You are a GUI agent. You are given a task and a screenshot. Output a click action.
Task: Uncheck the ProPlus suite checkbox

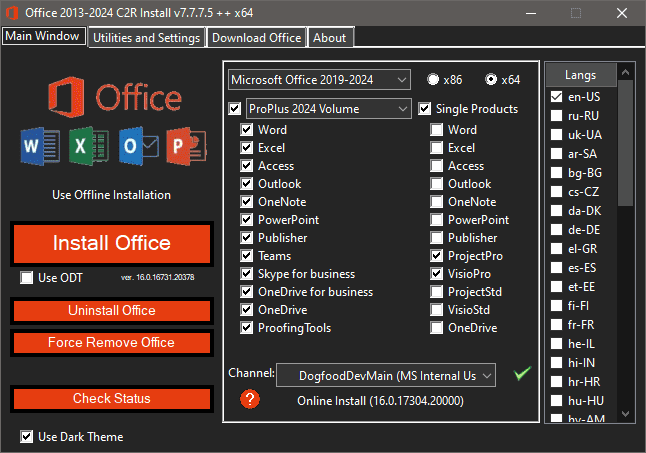click(x=235, y=109)
